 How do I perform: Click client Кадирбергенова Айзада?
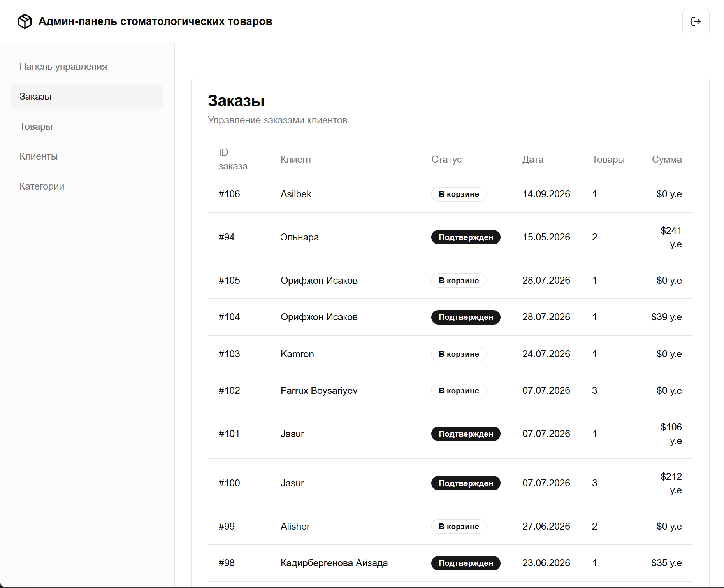click(334, 563)
